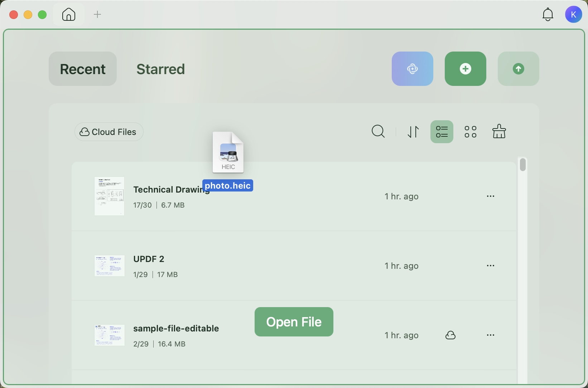Open more options for Technical Drawing
This screenshot has width=588, height=388.
click(491, 196)
